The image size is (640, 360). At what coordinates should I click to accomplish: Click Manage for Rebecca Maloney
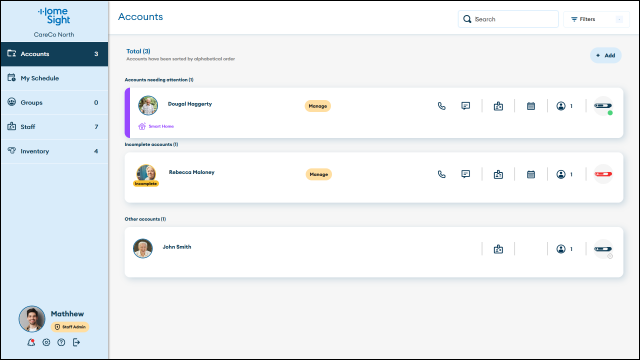click(319, 174)
